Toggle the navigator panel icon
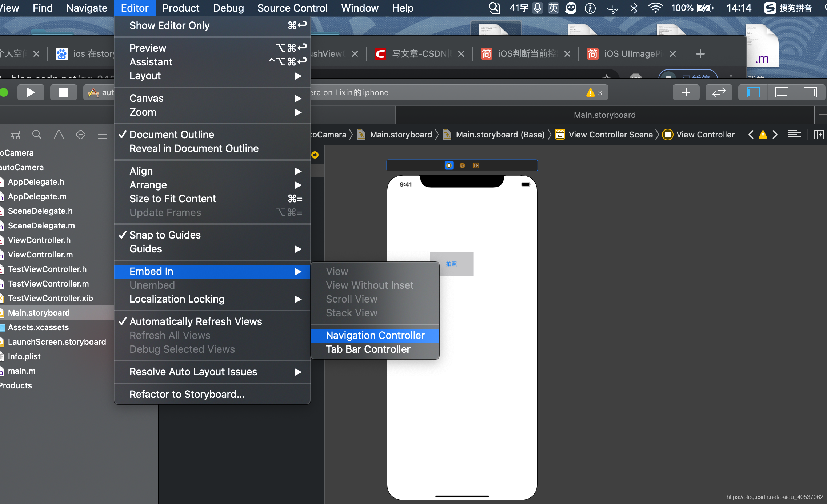This screenshot has height=504, width=827. click(x=753, y=92)
